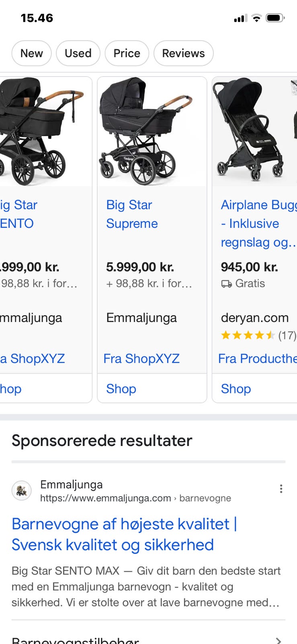Open the Barnevogne af højeste kvalitet headline
Screen dimensions: 297x644
tap(124, 534)
